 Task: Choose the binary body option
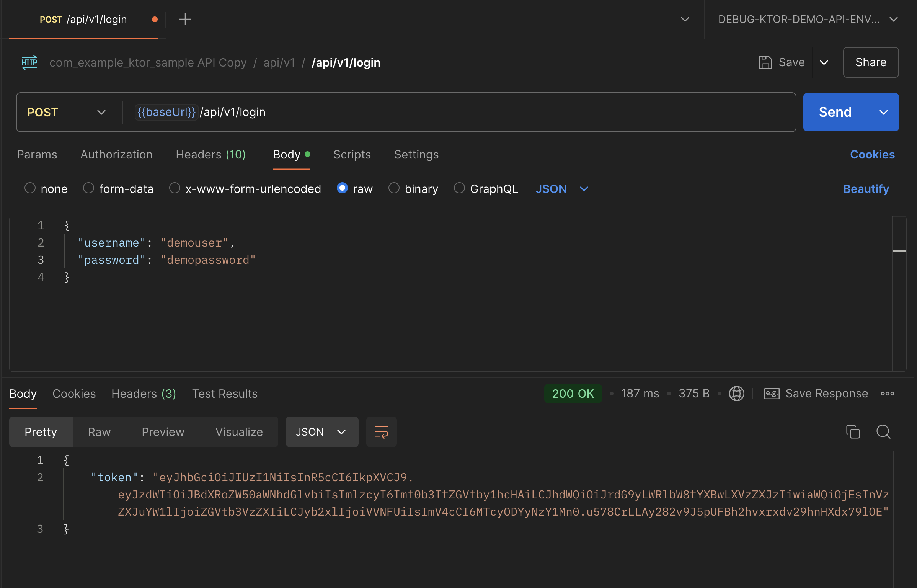tap(394, 188)
